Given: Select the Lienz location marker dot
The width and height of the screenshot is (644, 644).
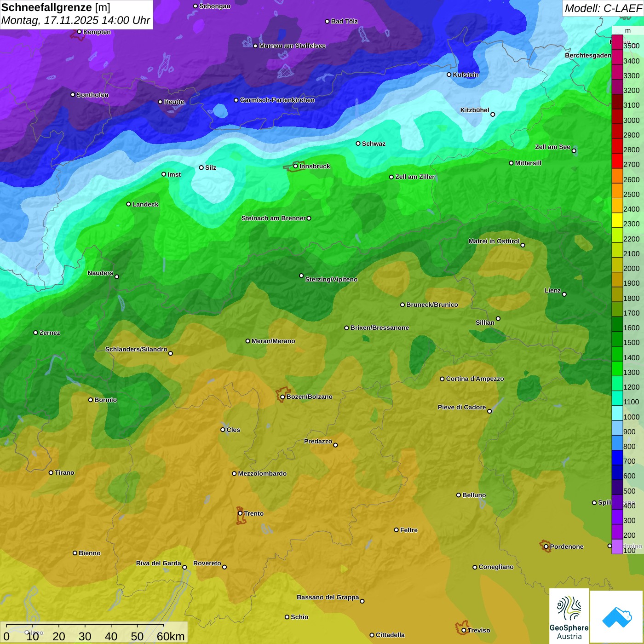Looking at the screenshot, I should coord(564,294).
